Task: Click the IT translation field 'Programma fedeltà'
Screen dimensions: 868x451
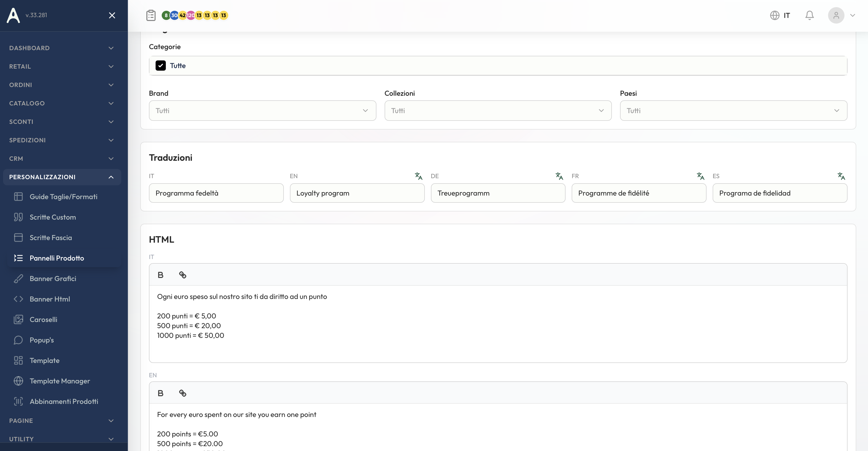Action: [216, 193]
